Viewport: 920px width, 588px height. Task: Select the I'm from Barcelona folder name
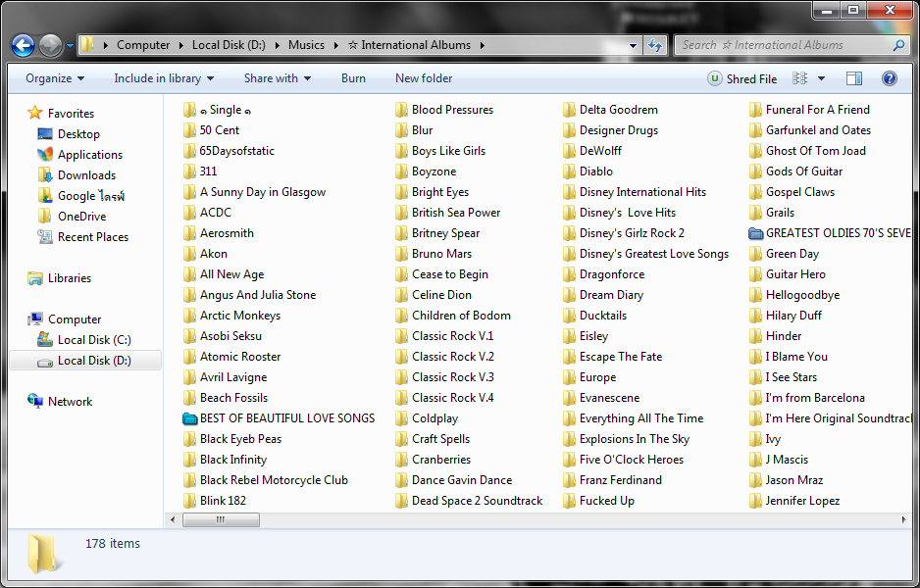tap(815, 398)
